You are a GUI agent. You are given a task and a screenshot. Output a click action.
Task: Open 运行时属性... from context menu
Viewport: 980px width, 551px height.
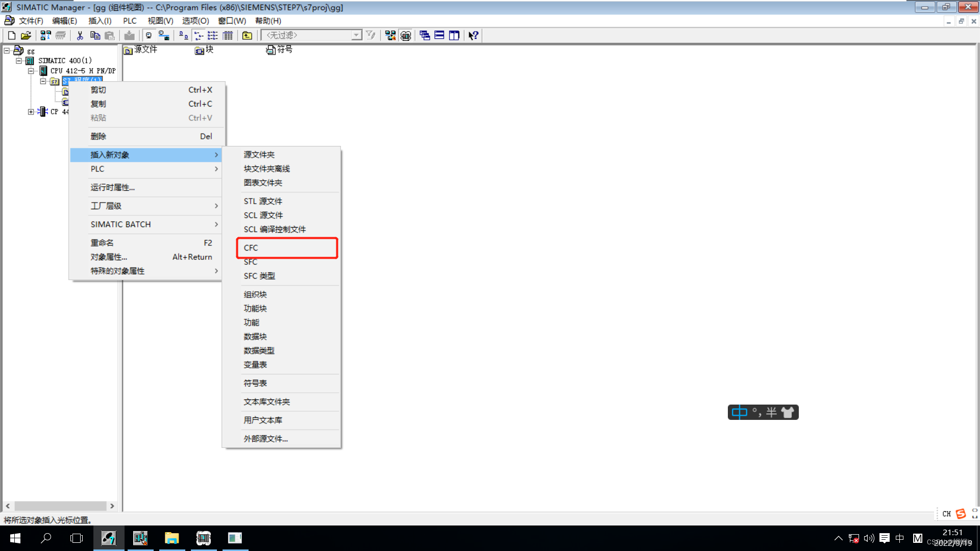pyautogui.click(x=146, y=188)
